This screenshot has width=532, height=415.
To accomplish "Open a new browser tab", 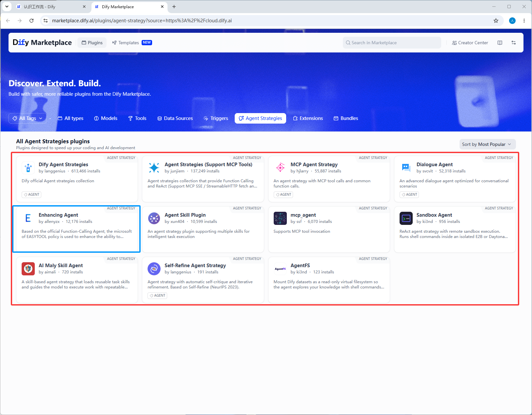I will click(174, 7).
